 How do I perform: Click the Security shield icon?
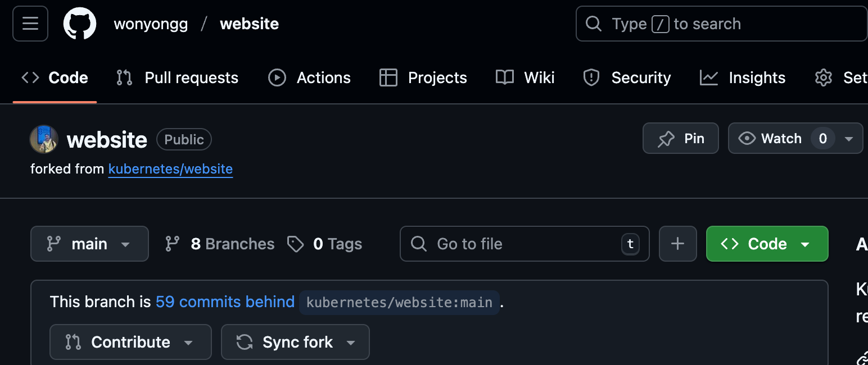click(x=591, y=77)
